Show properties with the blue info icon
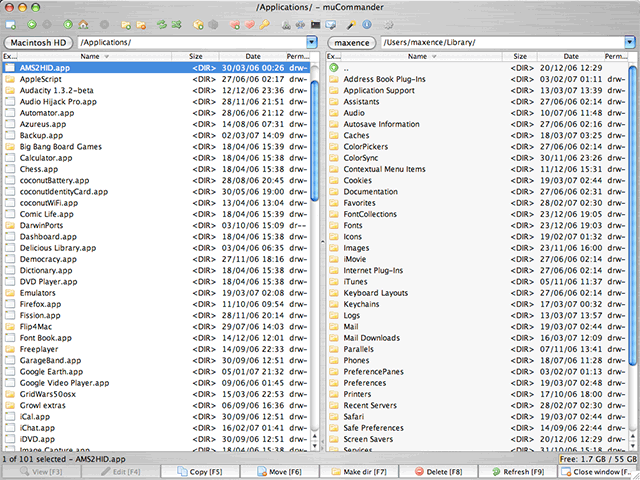Image resolution: width=640 pixels, height=480 pixels. (367, 25)
